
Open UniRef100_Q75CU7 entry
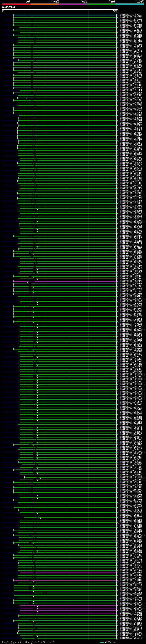click(x=131, y=123)
